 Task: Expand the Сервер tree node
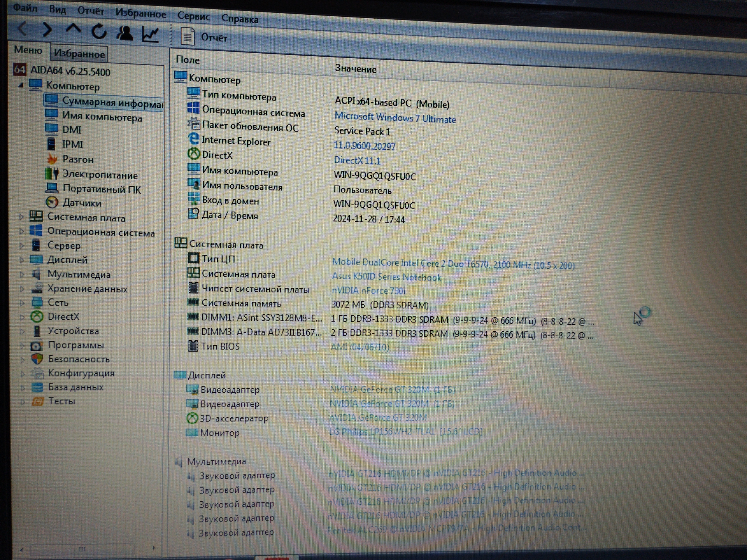(22, 246)
